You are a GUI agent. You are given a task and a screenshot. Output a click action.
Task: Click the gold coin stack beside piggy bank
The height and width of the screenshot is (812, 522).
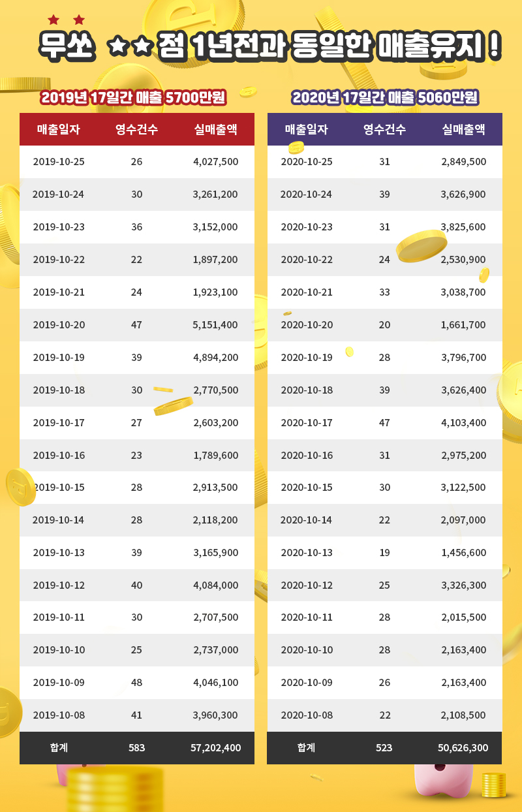click(494, 784)
